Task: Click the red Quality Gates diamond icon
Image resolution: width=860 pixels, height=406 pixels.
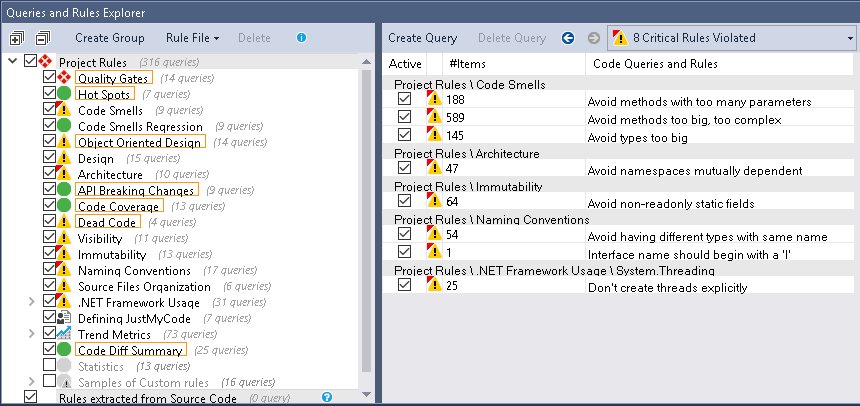Action: point(63,78)
